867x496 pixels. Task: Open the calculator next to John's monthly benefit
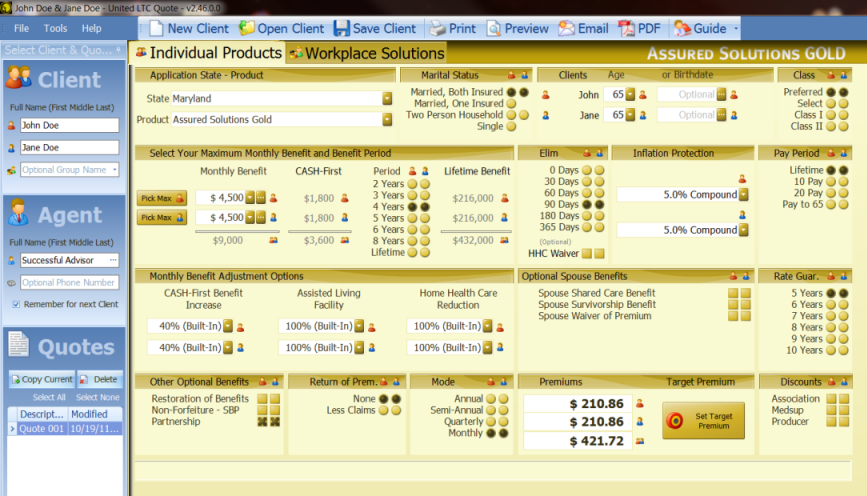coord(260,197)
